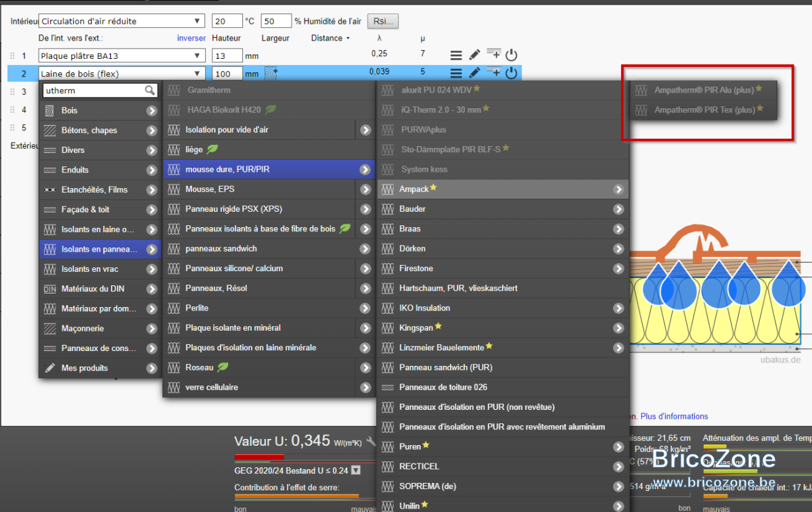Click the humidity field showing 50
This screenshot has width=812, height=512.
click(276, 21)
